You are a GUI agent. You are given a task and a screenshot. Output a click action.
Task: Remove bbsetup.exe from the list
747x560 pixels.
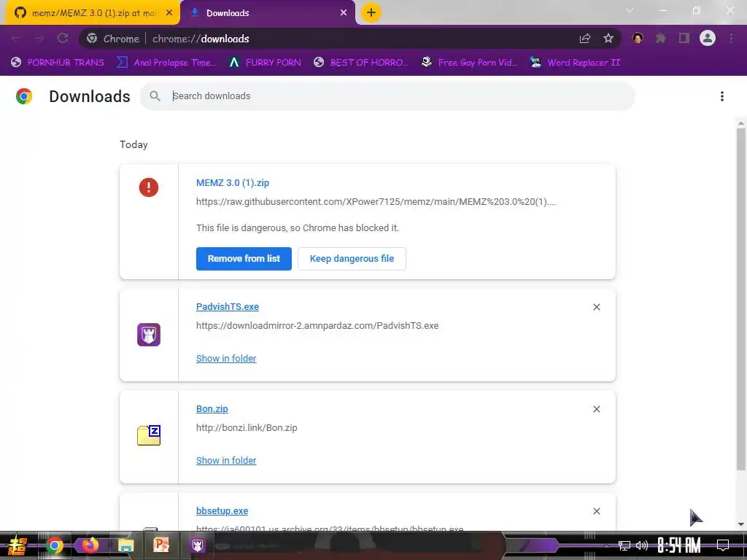click(x=597, y=511)
